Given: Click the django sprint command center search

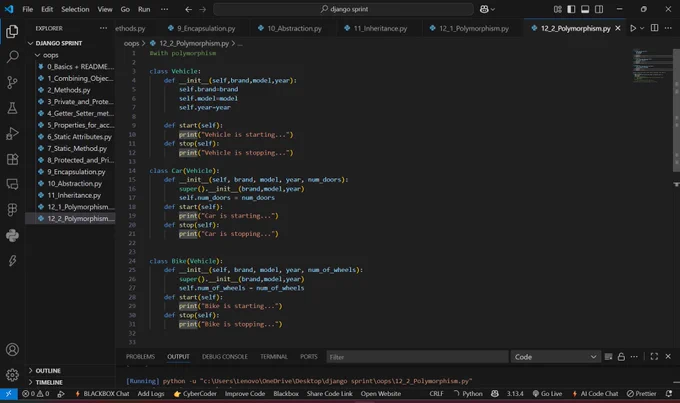Looking at the screenshot, I should pyautogui.click(x=343, y=9).
